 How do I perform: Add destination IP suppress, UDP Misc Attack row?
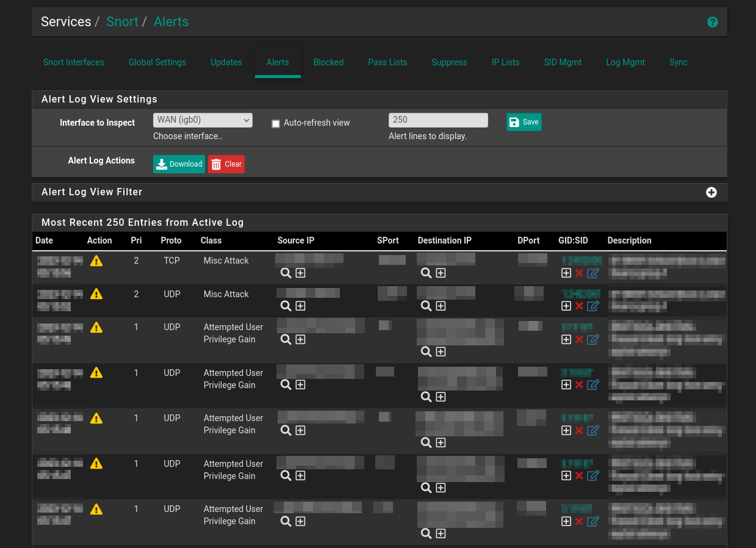(441, 306)
